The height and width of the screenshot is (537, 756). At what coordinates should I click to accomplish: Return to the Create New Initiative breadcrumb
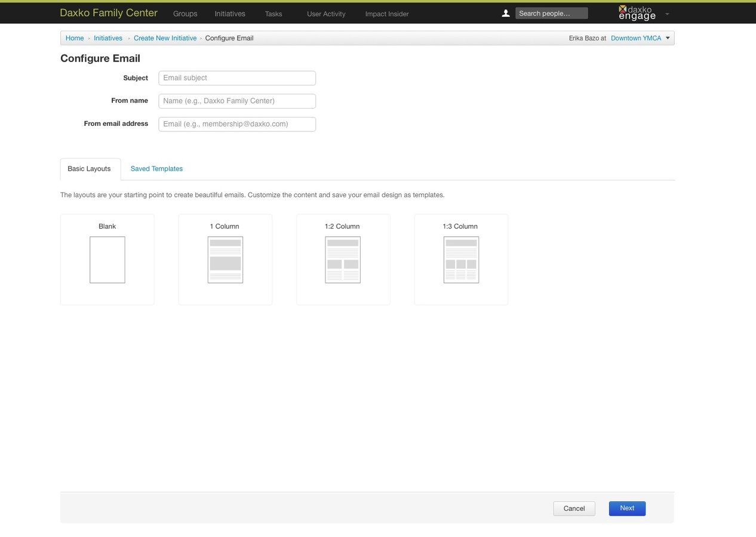[x=165, y=38]
